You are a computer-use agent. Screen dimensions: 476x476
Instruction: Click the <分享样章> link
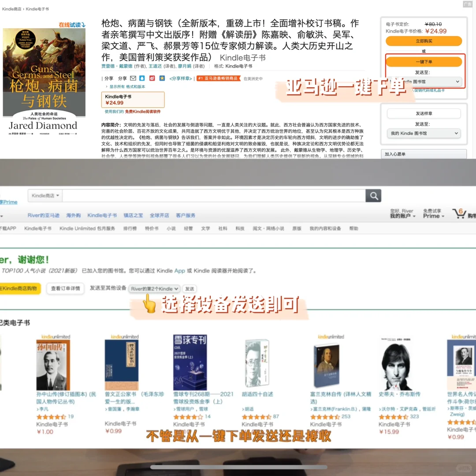point(181,78)
